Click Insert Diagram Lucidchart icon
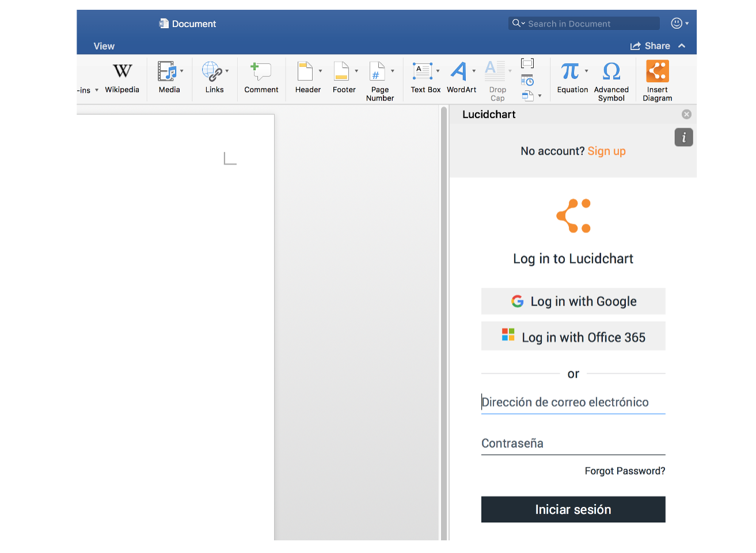Image resolution: width=756 pixels, height=553 pixels. 658,71
